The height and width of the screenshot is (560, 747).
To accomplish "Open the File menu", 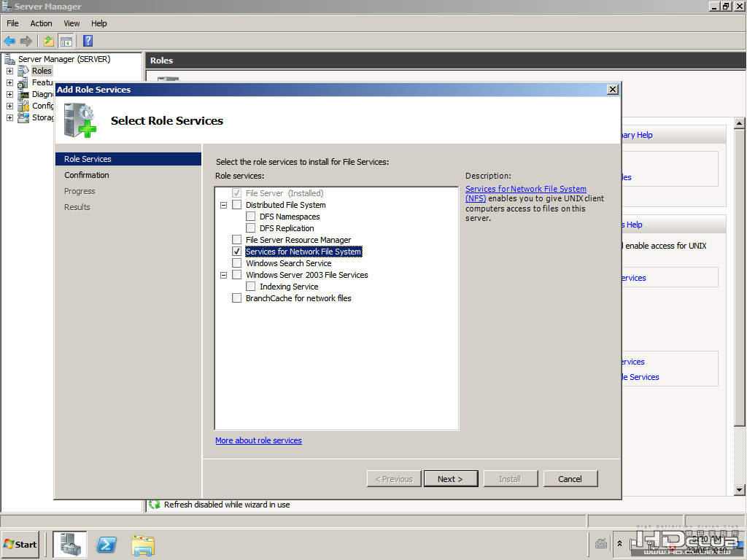I will coord(12,23).
